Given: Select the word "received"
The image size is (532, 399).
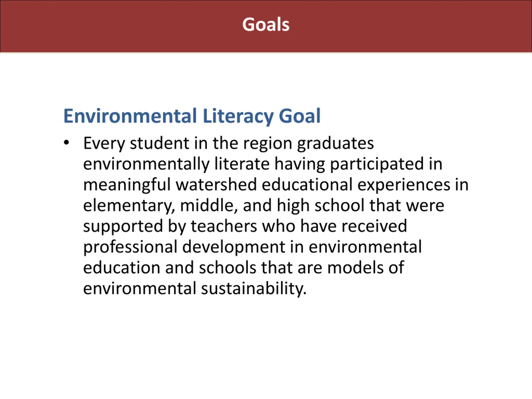Looking at the screenshot, I should tap(374, 226).
